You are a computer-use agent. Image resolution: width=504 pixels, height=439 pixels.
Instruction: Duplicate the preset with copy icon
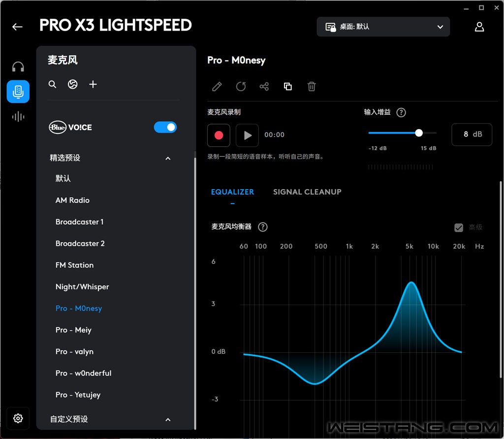[288, 87]
